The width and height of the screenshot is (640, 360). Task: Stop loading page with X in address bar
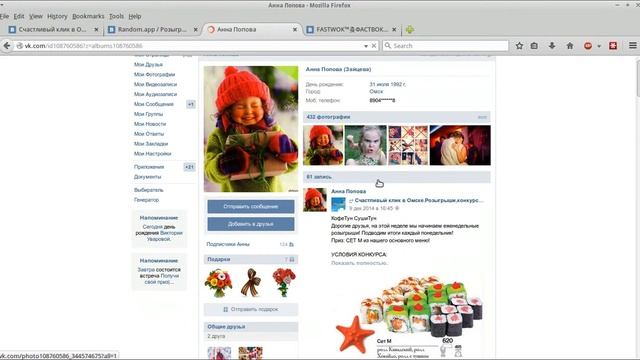tap(373, 46)
